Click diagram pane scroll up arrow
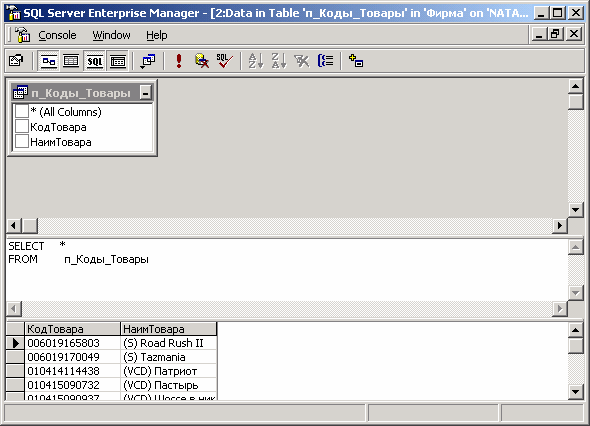The height and width of the screenshot is (426, 590). [x=575, y=86]
